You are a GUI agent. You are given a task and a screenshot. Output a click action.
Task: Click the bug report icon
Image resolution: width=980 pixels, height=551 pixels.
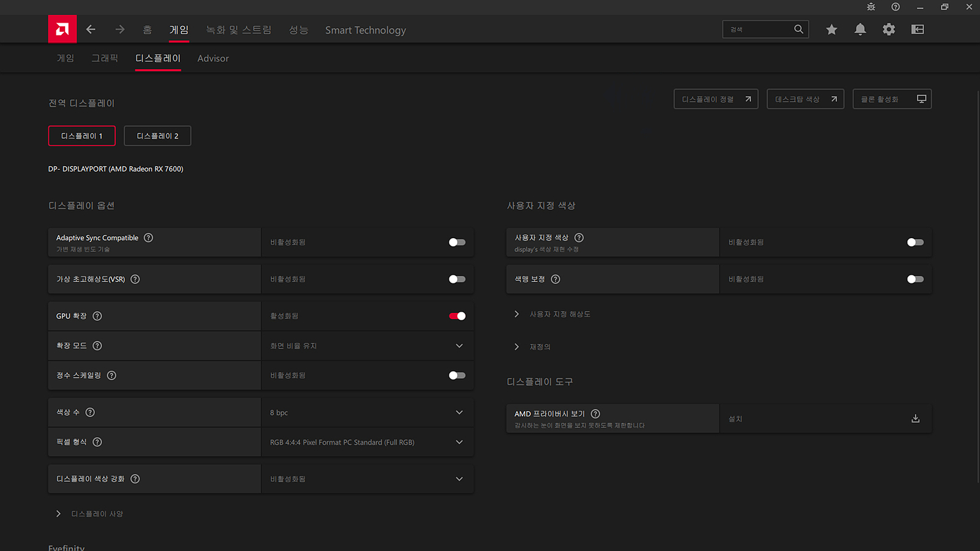(871, 7)
